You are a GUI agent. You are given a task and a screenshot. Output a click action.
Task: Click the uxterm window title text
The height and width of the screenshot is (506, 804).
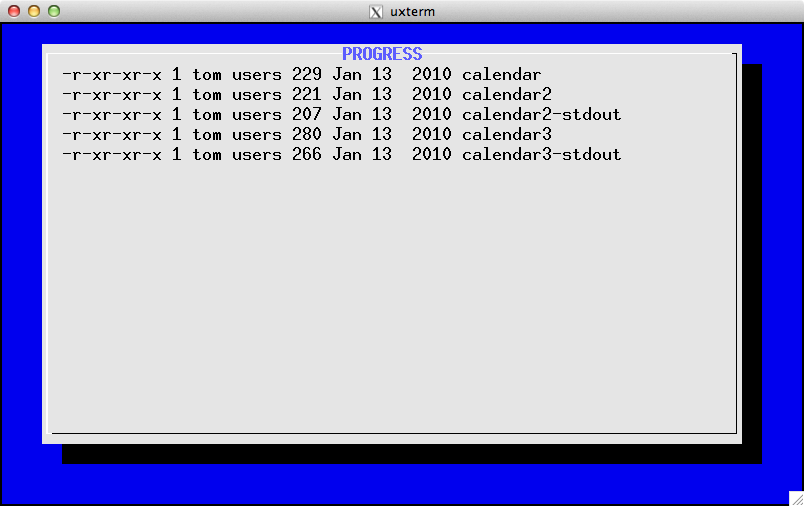(x=412, y=11)
